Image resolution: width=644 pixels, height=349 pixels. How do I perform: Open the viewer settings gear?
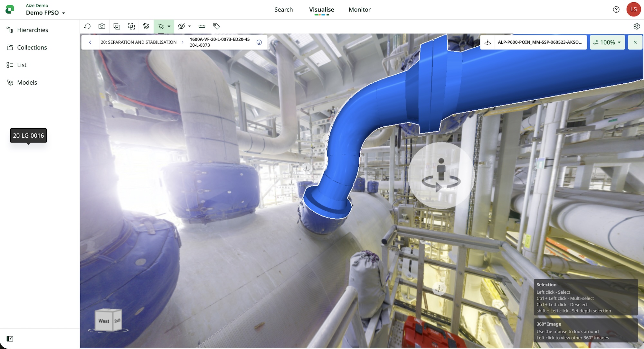click(x=636, y=26)
